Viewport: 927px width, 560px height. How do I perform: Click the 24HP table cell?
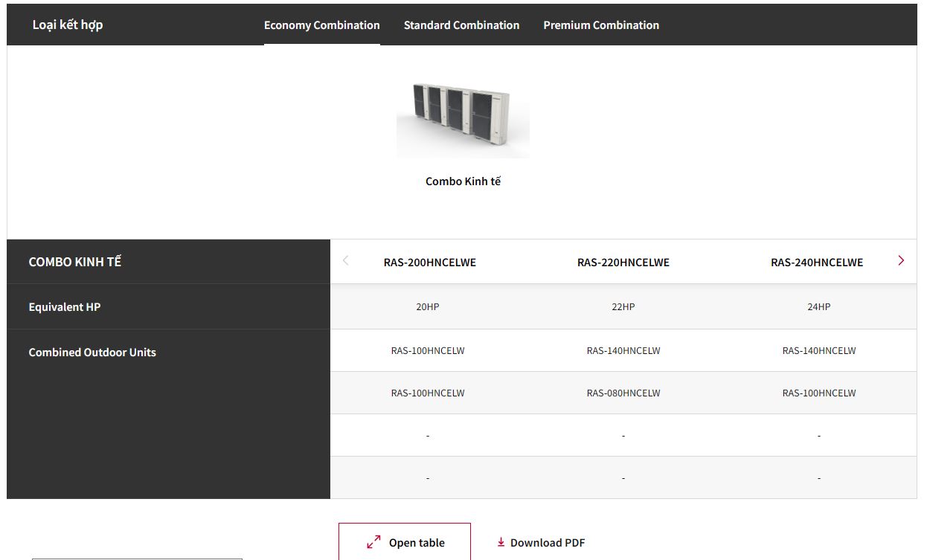tap(818, 307)
